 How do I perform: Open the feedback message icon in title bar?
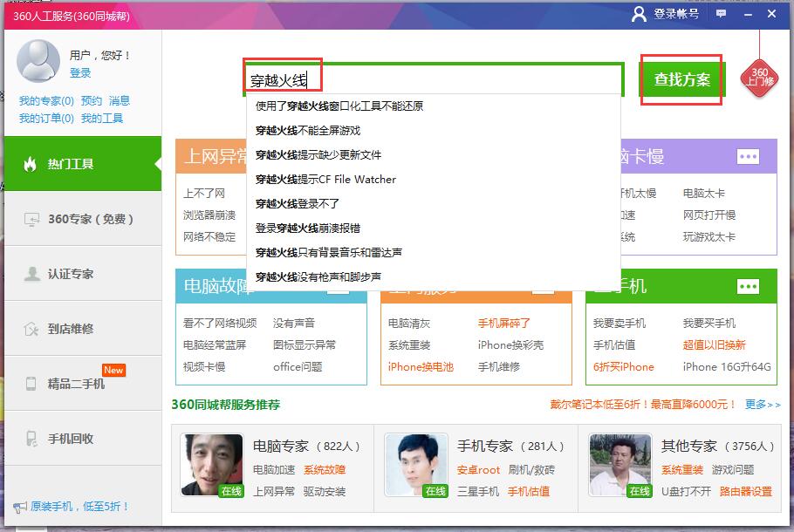pyautogui.click(x=721, y=14)
